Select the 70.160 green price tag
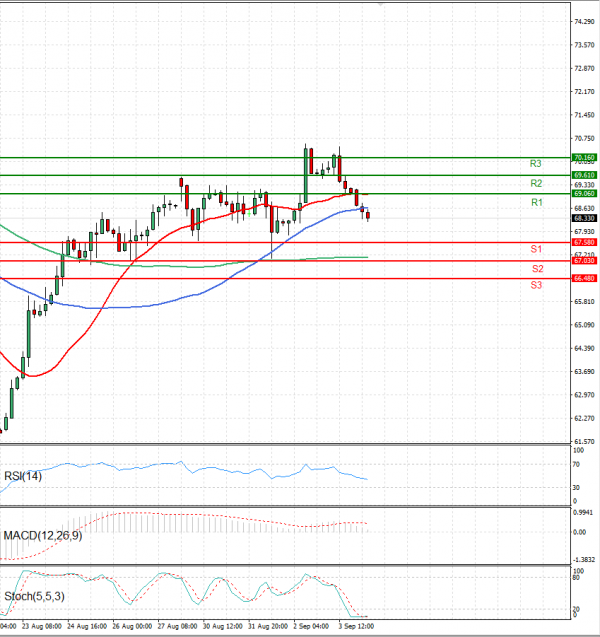Viewport: 600px width, 637px height. coord(584,157)
